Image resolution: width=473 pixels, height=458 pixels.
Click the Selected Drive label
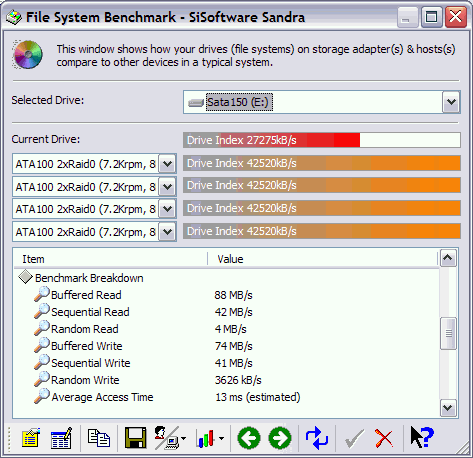click(48, 100)
